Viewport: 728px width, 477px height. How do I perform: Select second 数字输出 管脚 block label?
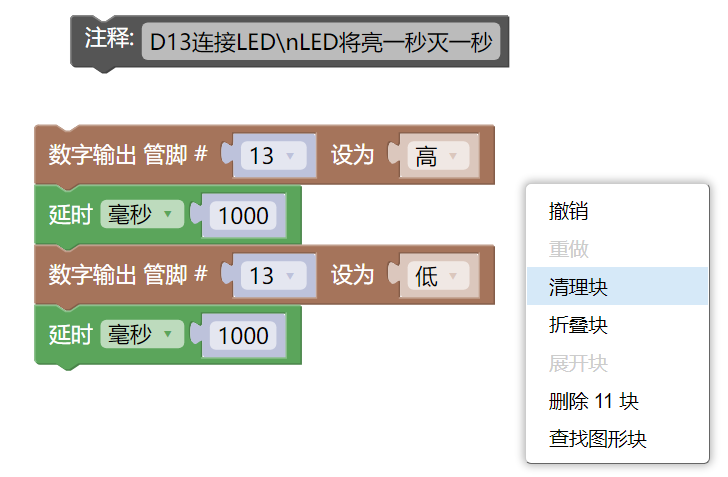click(x=127, y=275)
